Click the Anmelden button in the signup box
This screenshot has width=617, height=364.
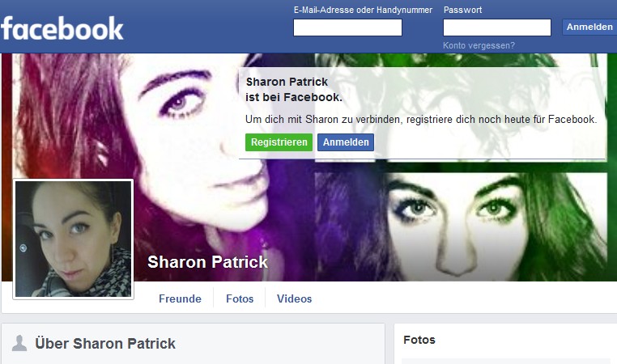(346, 142)
